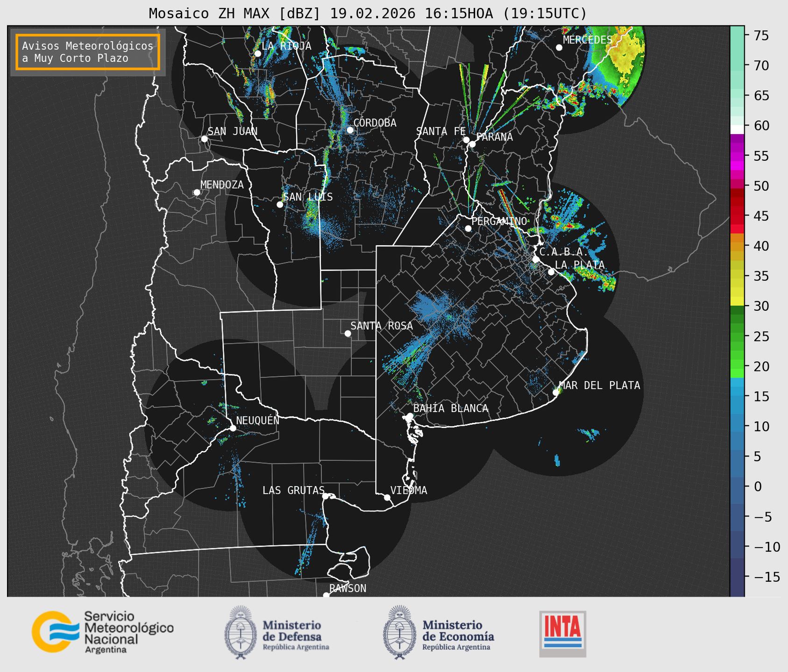Click the magenta 55 dBZ color band
Viewport: 788px width, 672px height.
pyautogui.click(x=737, y=157)
